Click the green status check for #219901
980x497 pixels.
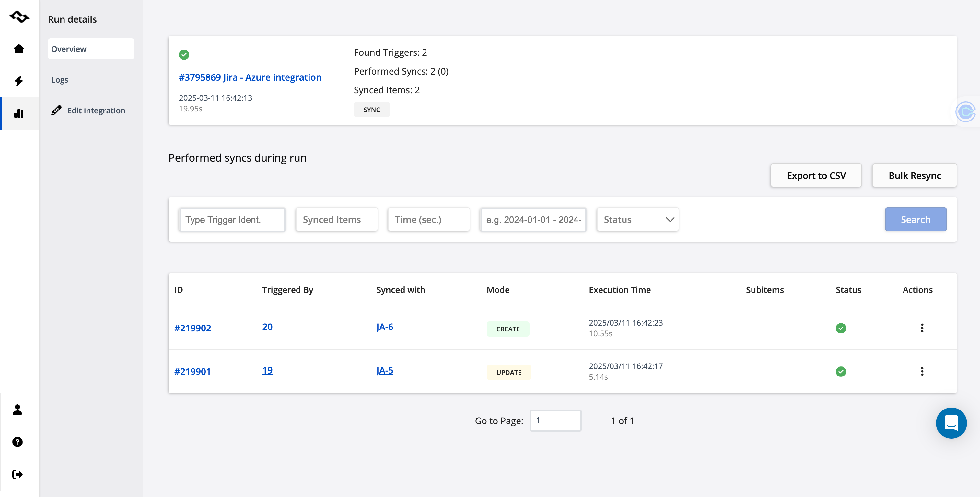coord(841,372)
